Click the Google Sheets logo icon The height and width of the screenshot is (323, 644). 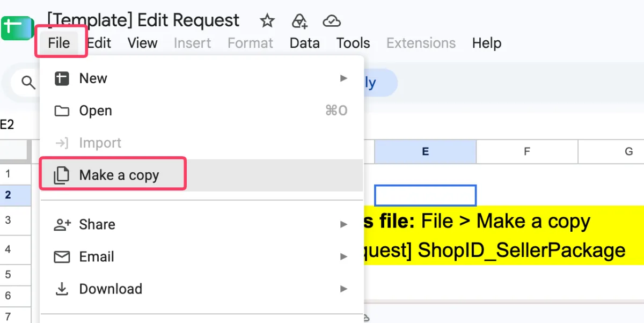17,28
